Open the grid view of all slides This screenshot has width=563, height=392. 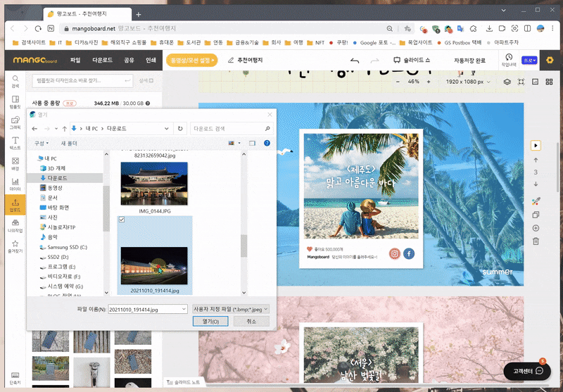[549, 82]
